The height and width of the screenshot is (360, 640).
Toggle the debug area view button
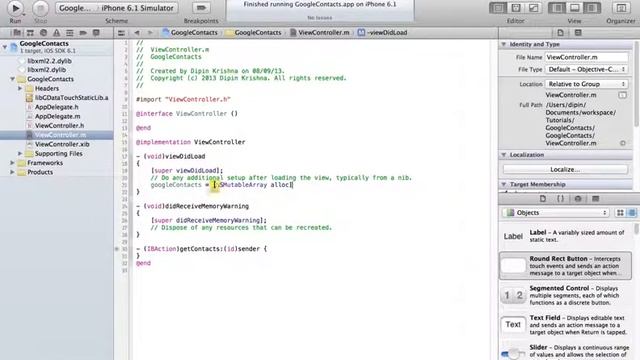(574, 8)
